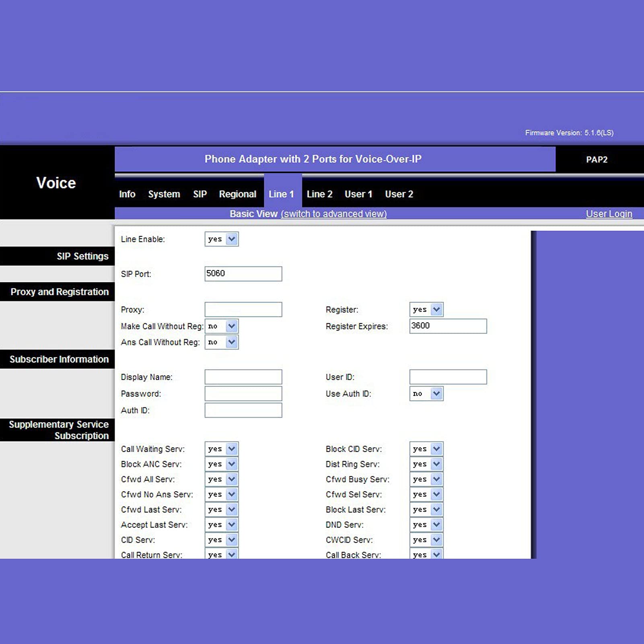Screen dimensions: 644x644
Task: Open the Call Waiting Serv dropdown
Action: [222, 449]
